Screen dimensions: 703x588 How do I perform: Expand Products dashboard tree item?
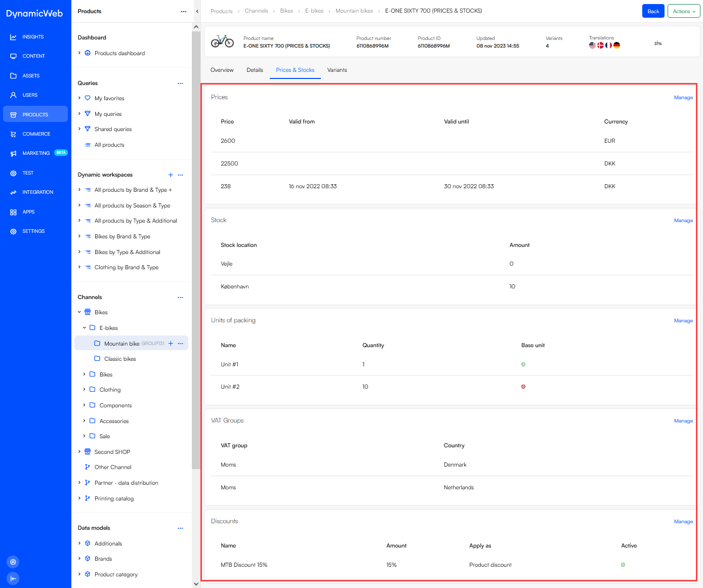[79, 53]
